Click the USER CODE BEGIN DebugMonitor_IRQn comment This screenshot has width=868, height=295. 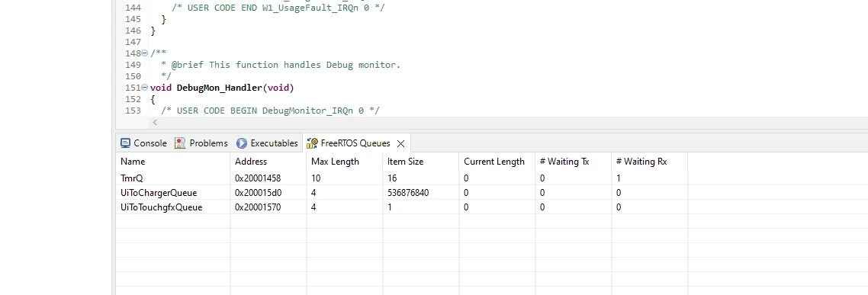(270, 111)
